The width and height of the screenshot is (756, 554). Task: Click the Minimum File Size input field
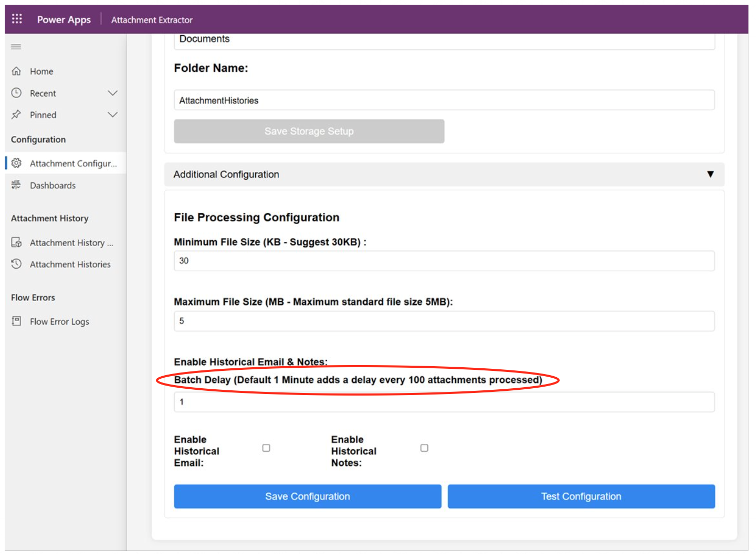click(x=444, y=261)
